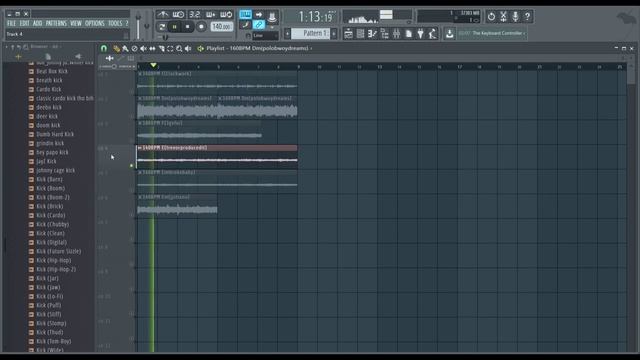
Task: Toggle typing keyboard to piano
Action: [245, 15]
